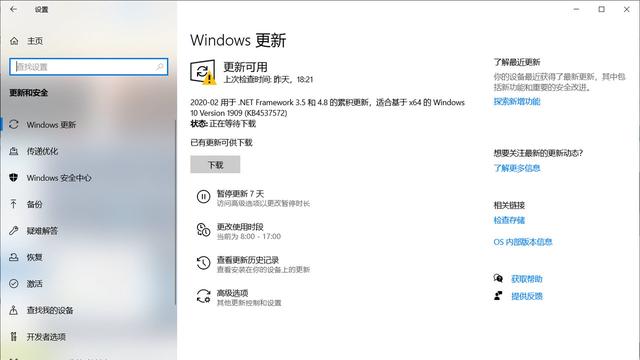Click 想要关注最新的更新动态? text
The height and width of the screenshot is (360, 640).
(538, 153)
